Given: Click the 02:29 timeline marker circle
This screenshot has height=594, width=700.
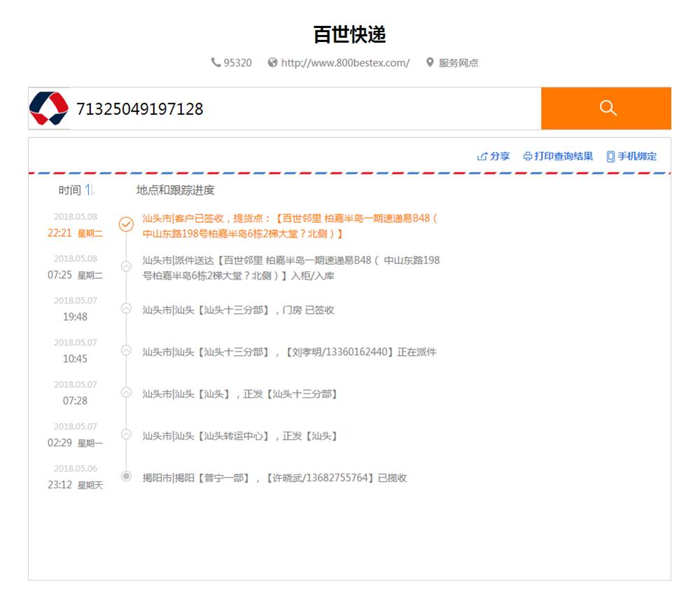Looking at the screenshot, I should [x=126, y=434].
